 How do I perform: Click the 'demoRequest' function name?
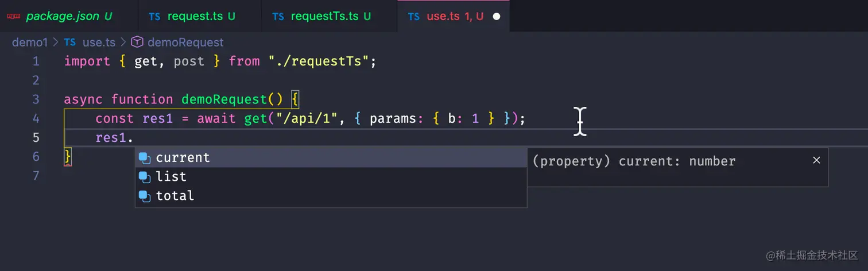click(224, 99)
